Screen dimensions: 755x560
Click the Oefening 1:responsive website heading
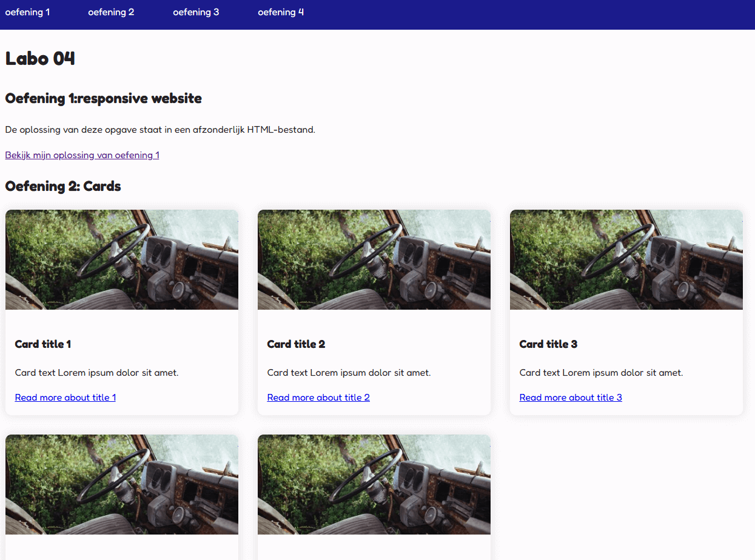tap(103, 98)
